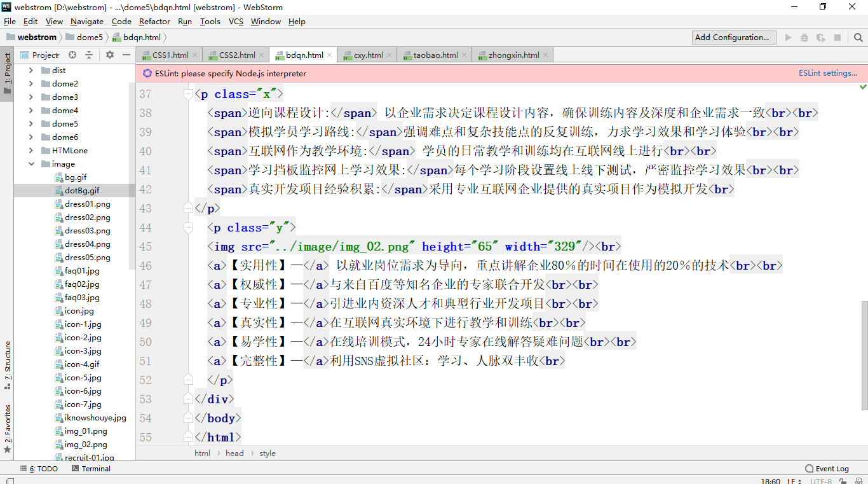Image resolution: width=868 pixels, height=484 pixels.
Task: Expand the HTMLone folder
Action: (x=31, y=151)
